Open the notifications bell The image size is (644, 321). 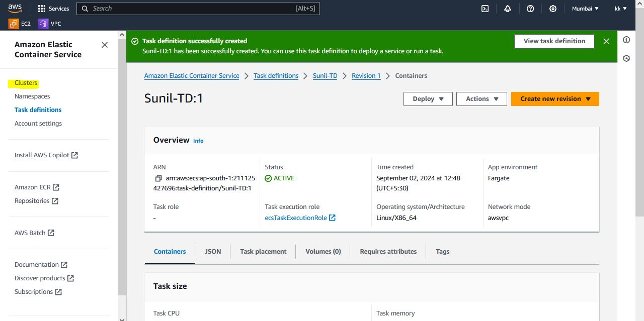(508, 9)
